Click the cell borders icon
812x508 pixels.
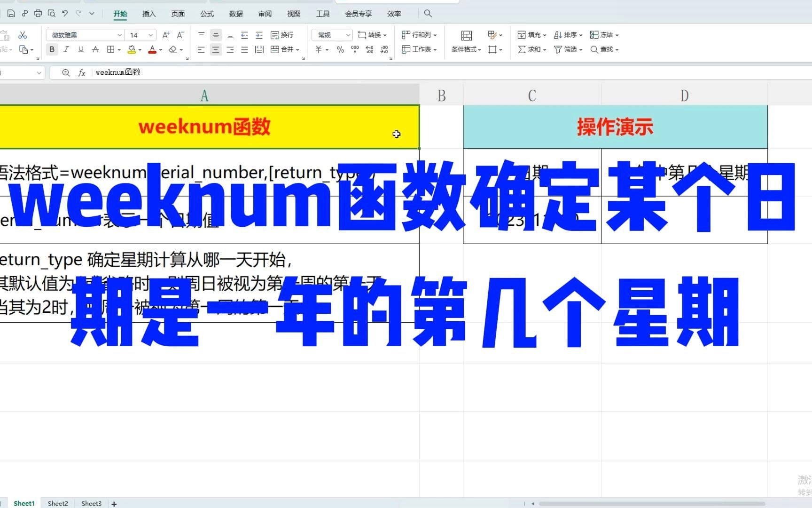pos(110,49)
